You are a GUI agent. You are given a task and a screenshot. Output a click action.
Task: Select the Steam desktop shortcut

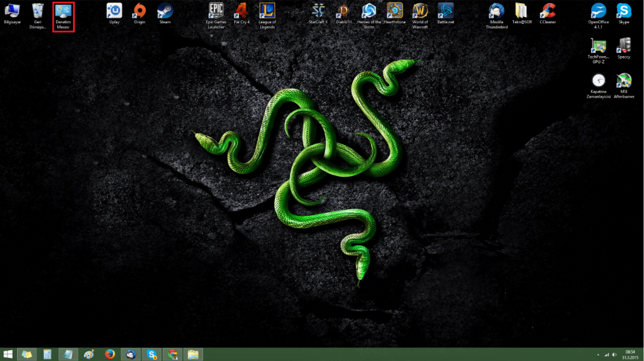(x=165, y=11)
